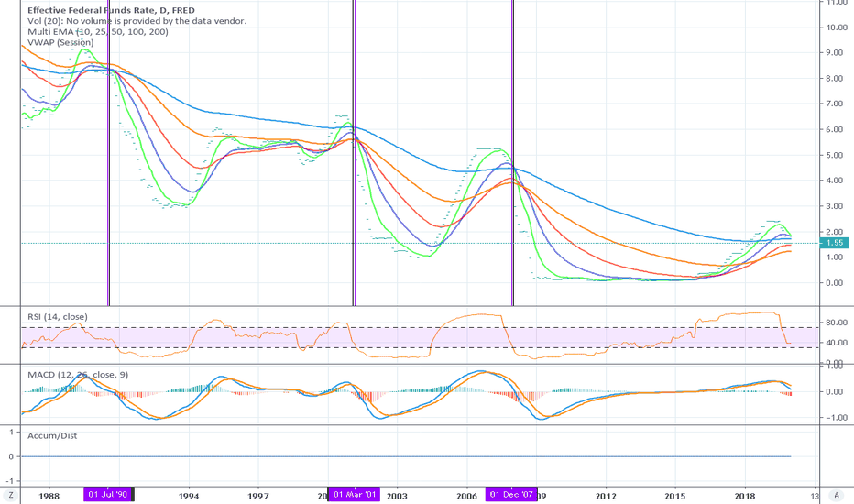Click the 1997 label on time axis
This screenshot has width=854, height=504.
tap(258, 496)
